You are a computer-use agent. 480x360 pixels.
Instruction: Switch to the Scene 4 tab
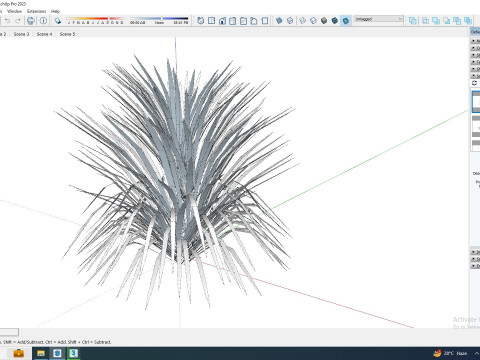[x=44, y=34]
